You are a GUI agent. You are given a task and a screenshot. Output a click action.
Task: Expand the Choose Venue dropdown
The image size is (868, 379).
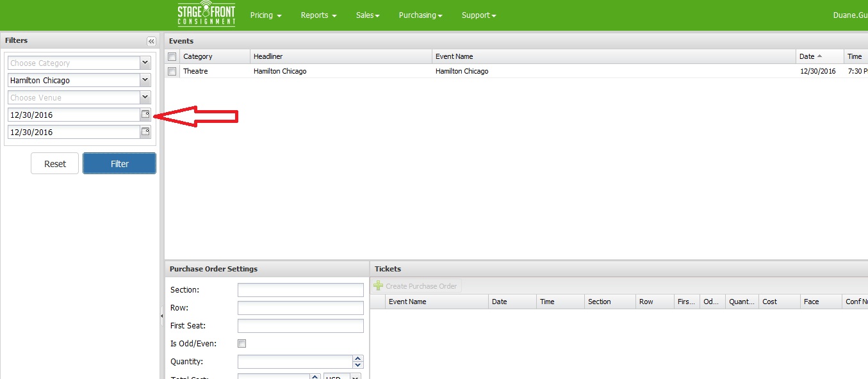[x=145, y=97]
